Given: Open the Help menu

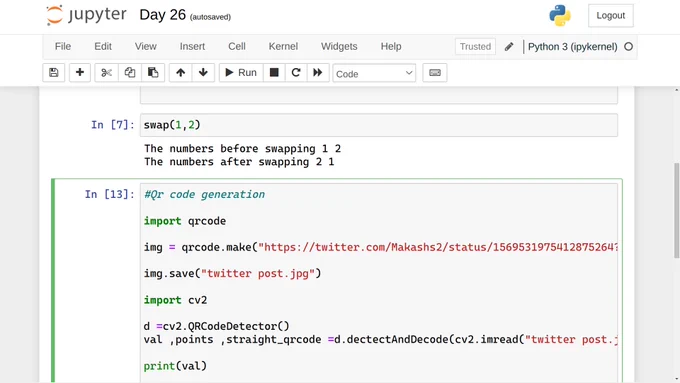Looking at the screenshot, I should [x=391, y=46].
